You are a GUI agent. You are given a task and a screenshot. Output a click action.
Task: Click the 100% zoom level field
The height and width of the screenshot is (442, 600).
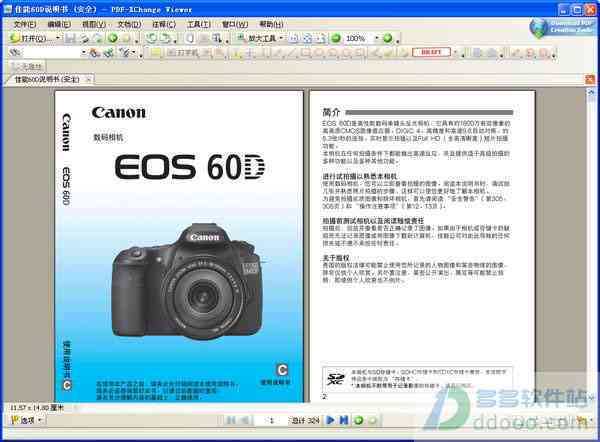tap(358, 38)
